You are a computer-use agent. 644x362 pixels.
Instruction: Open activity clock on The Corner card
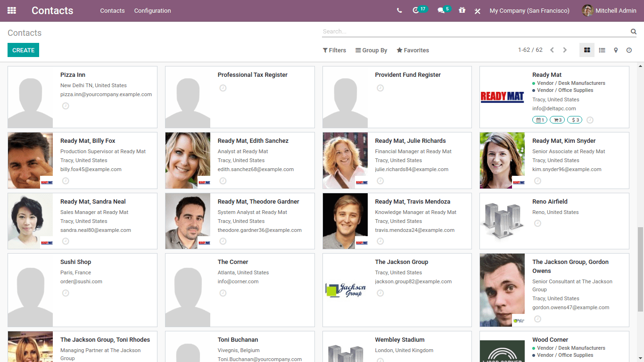pyautogui.click(x=223, y=293)
